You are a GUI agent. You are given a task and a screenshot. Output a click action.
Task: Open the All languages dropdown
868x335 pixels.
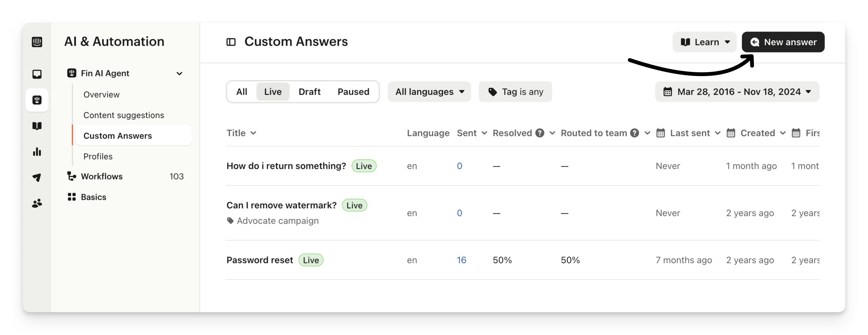pyautogui.click(x=429, y=92)
